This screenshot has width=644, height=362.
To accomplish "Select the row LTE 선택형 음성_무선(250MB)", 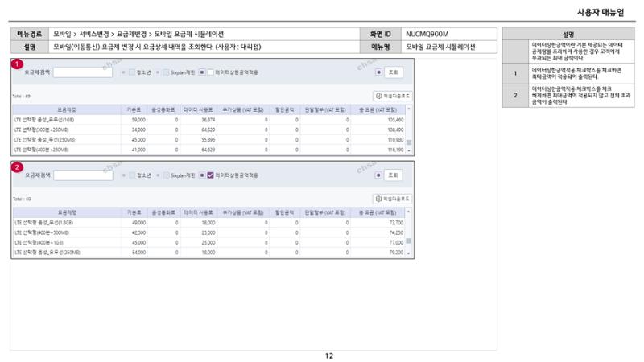I will click(208, 139).
